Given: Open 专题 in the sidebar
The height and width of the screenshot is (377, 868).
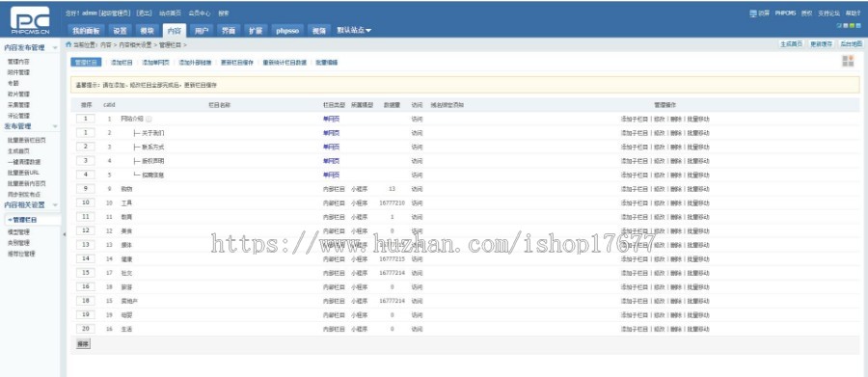Looking at the screenshot, I should point(14,83).
